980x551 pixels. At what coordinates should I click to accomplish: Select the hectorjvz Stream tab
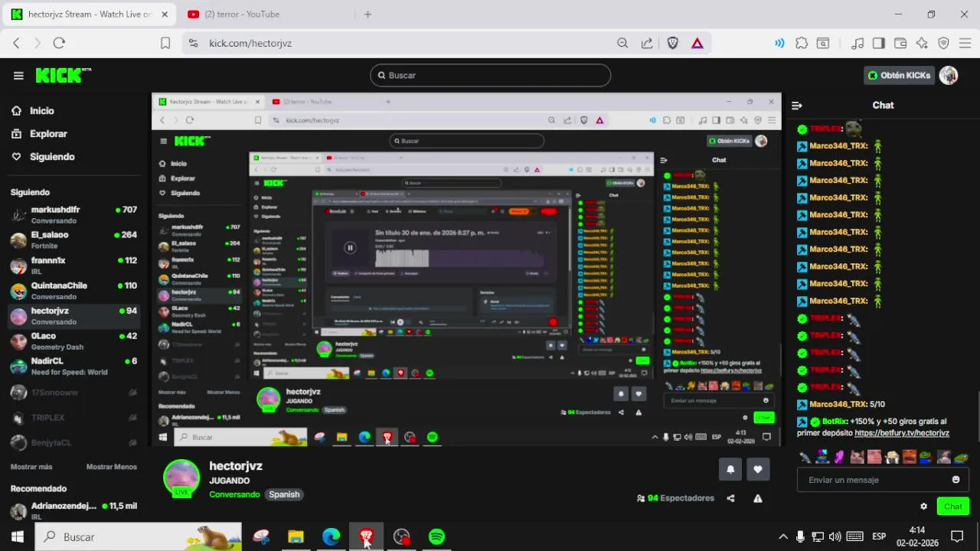point(90,15)
